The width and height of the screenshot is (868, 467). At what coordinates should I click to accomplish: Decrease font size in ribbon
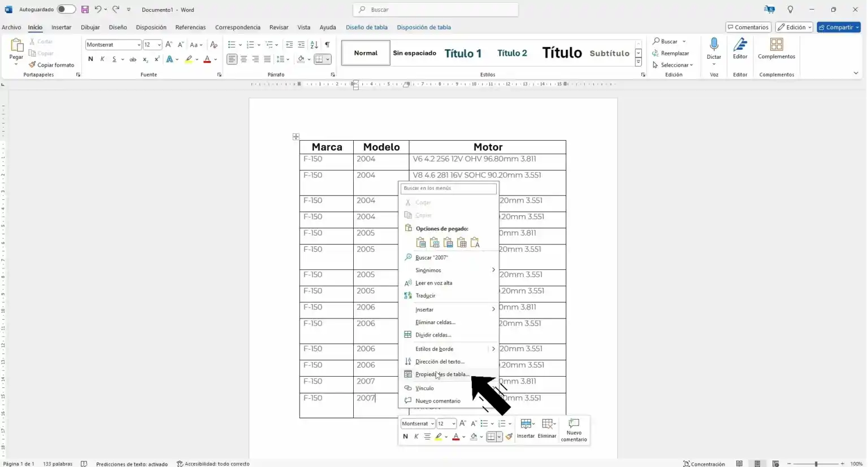coord(180,45)
